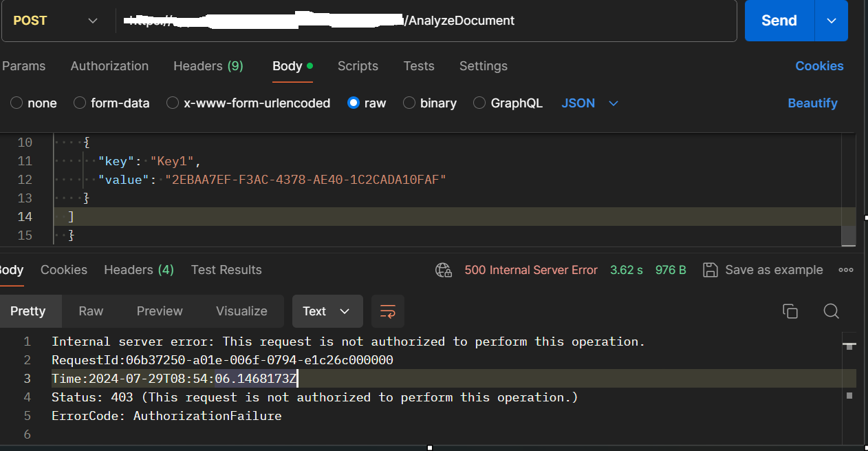Open the Settings tab

pos(484,66)
